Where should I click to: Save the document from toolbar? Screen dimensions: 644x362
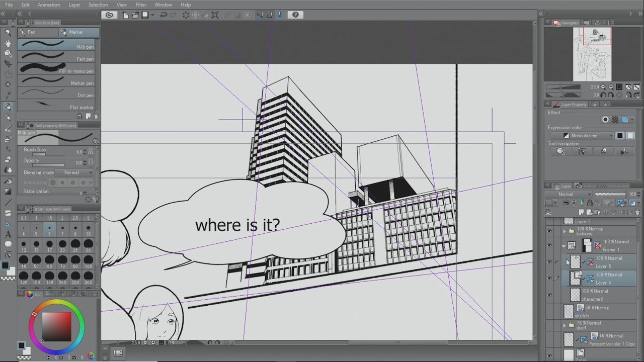click(145, 15)
